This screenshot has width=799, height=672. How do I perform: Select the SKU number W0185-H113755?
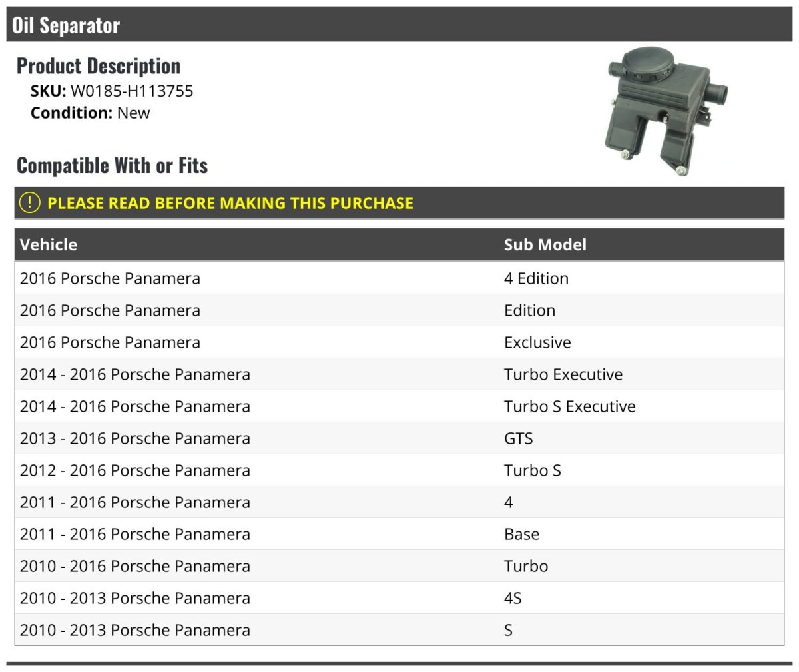pyautogui.click(x=131, y=91)
